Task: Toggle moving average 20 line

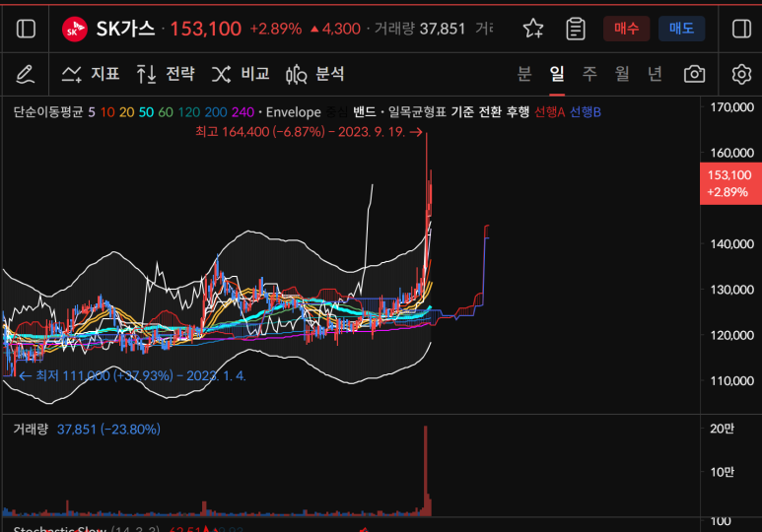Action: [x=127, y=112]
